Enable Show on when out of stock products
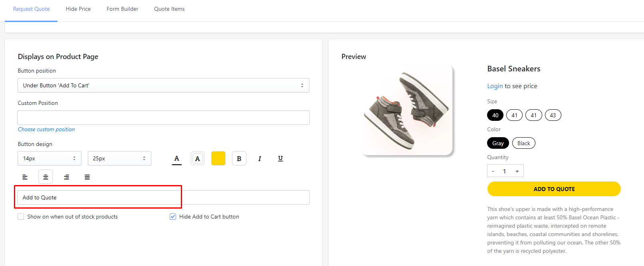This screenshot has height=266, width=644. point(21,217)
